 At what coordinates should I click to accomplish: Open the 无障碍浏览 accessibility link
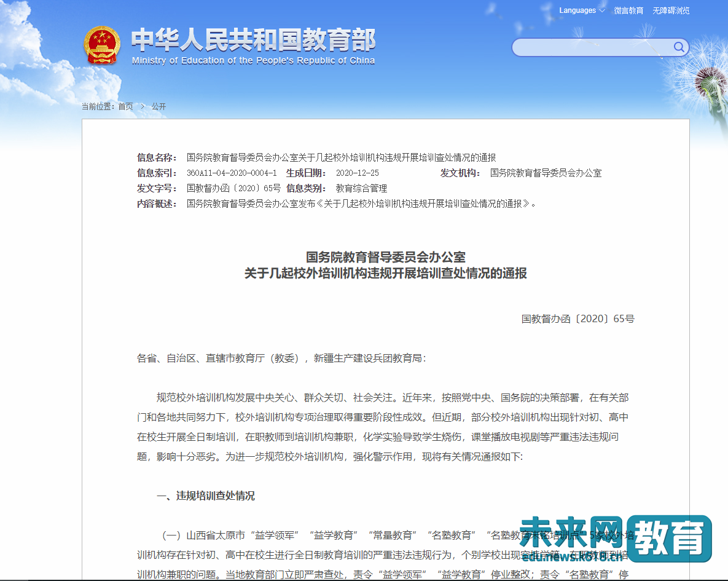pos(671,10)
